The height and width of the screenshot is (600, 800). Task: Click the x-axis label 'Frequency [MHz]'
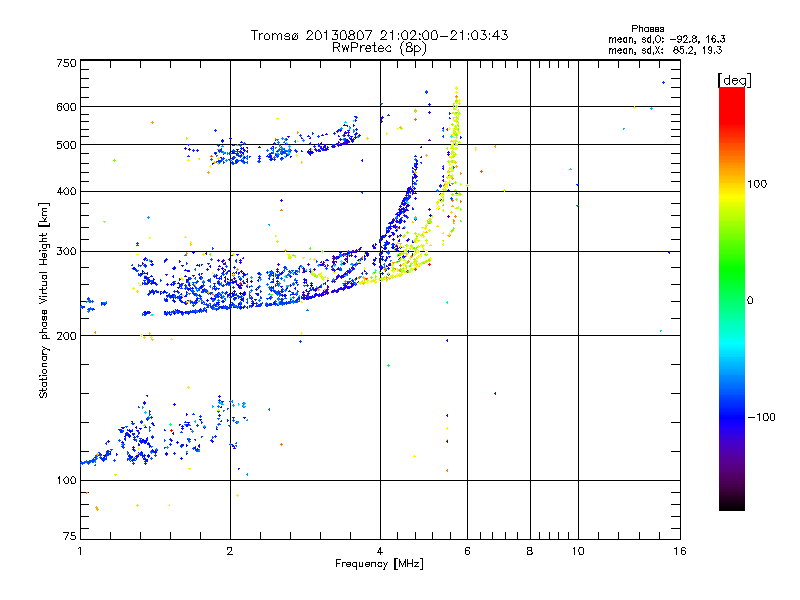(x=379, y=564)
